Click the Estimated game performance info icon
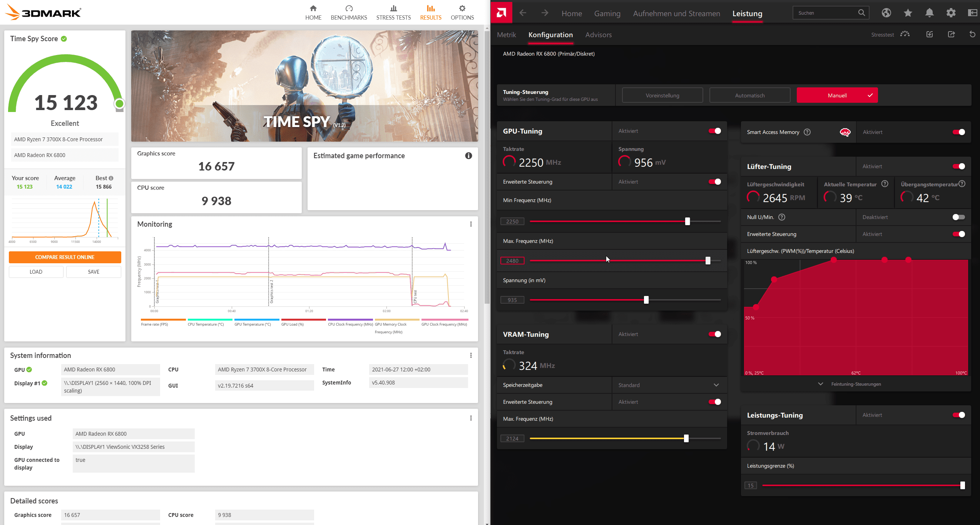The height and width of the screenshot is (525, 980). tap(468, 155)
